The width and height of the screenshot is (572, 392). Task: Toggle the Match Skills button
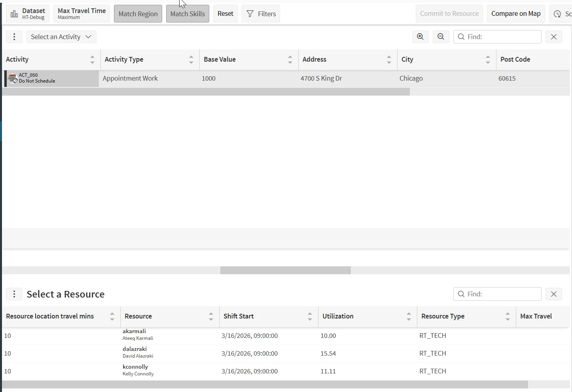(188, 14)
